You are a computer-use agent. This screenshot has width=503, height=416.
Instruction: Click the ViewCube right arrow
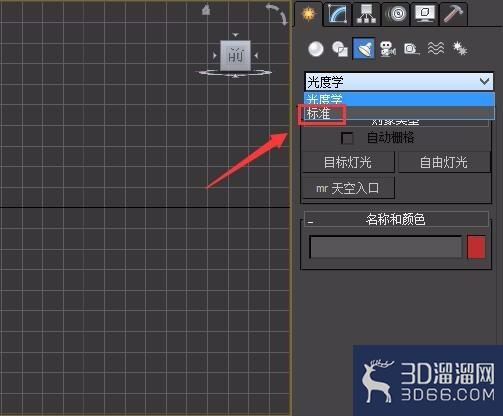pos(256,56)
